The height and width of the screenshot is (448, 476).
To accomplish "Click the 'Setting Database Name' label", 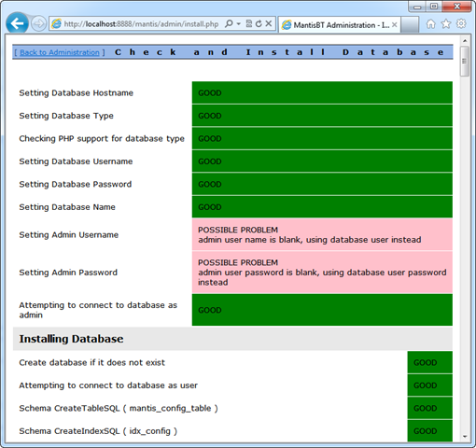I will click(x=67, y=207).
